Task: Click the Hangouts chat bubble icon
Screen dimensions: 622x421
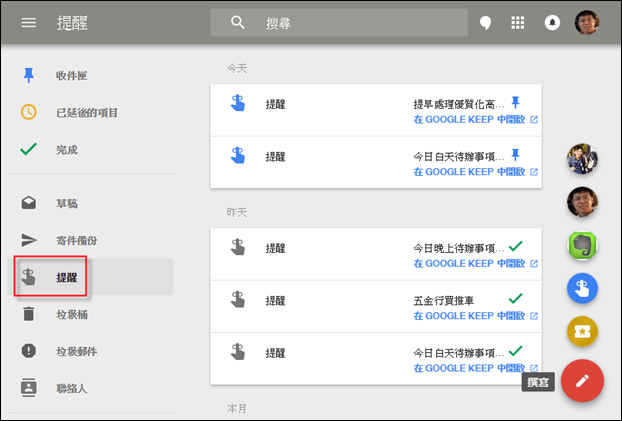Action: (485, 23)
